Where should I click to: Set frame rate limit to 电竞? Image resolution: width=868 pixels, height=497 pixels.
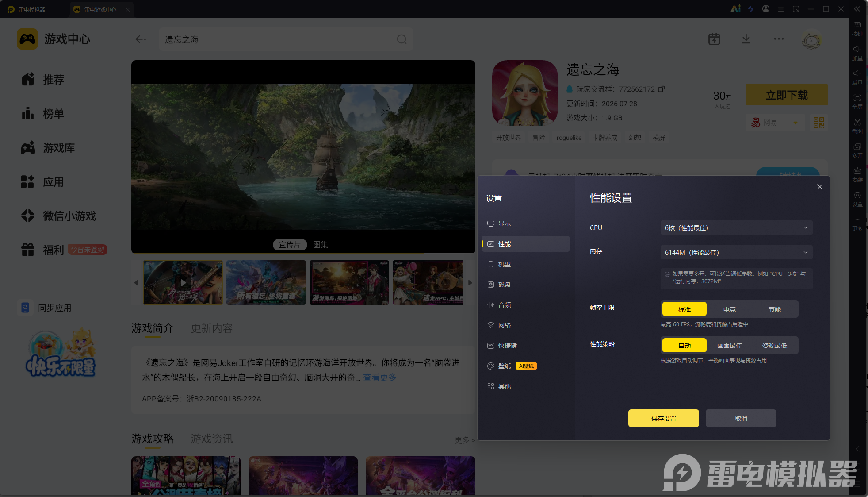click(x=730, y=309)
